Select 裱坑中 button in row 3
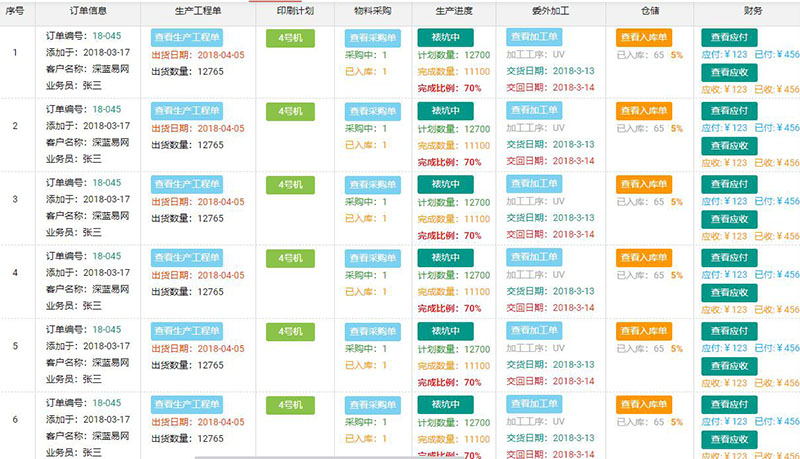The width and height of the screenshot is (800, 459). [445, 184]
